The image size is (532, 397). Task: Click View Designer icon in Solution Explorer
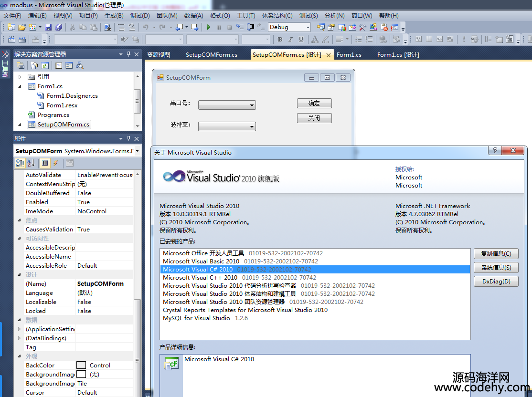[69, 65]
